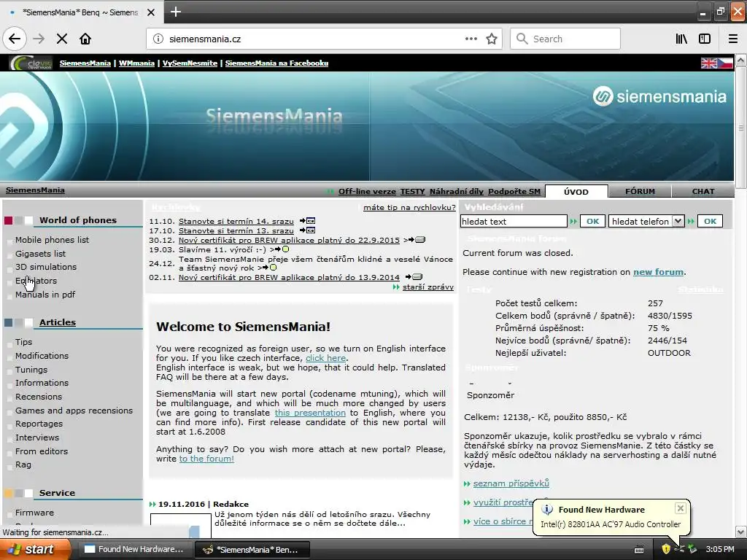Image resolution: width=747 pixels, height=560 pixels.
Task: Click the network connection tray icon
Action: point(679,549)
